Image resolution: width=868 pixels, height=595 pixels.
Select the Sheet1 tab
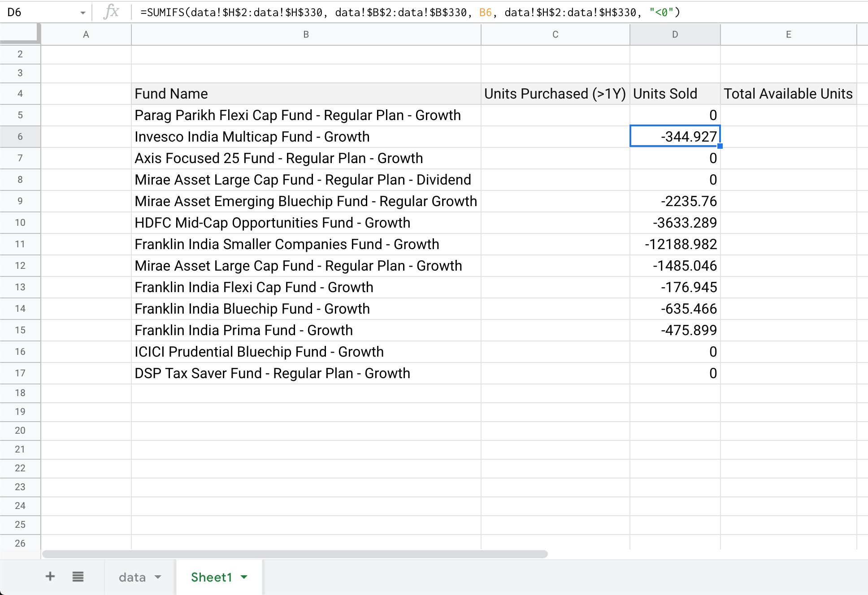click(x=211, y=577)
